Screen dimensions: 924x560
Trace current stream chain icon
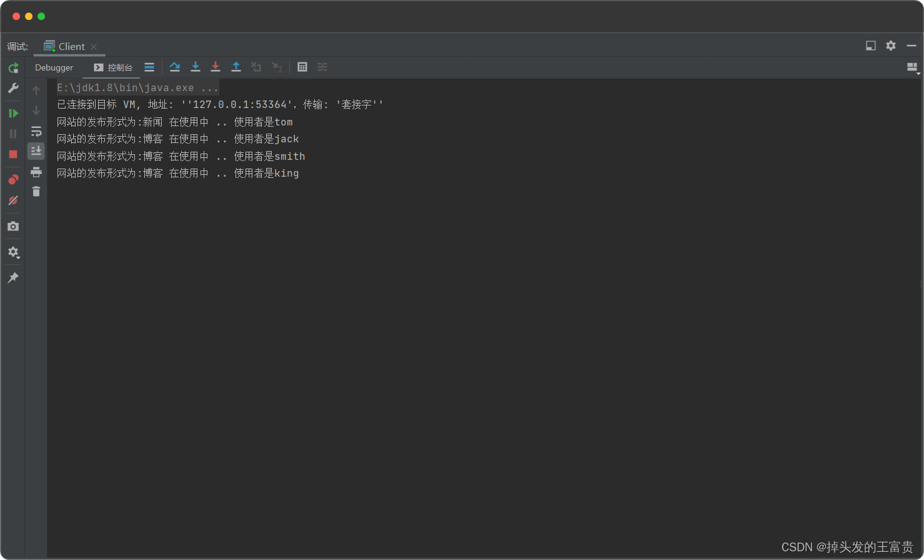[322, 67]
